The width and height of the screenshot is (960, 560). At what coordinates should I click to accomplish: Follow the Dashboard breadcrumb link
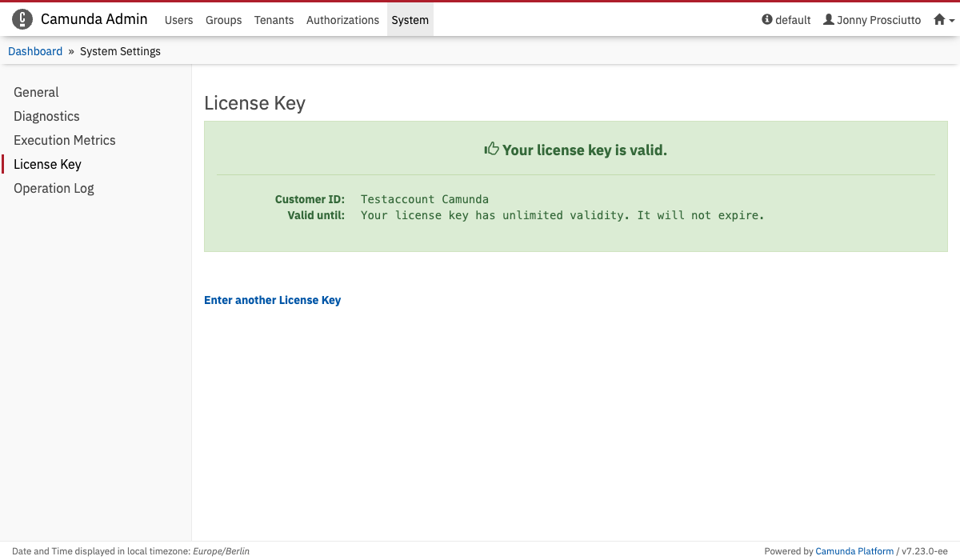(35, 51)
